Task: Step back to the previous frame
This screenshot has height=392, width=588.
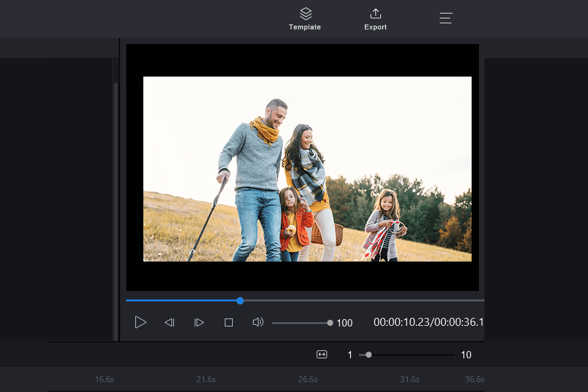Action: 170,322
